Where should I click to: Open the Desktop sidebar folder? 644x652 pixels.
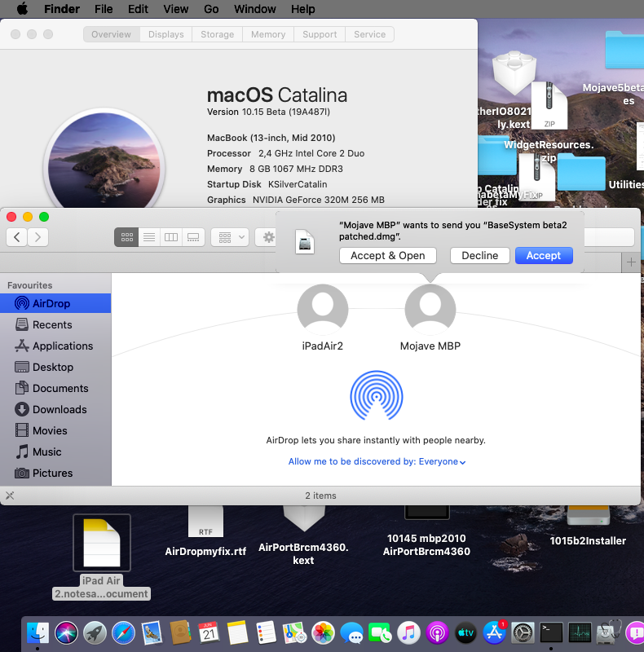point(55,367)
